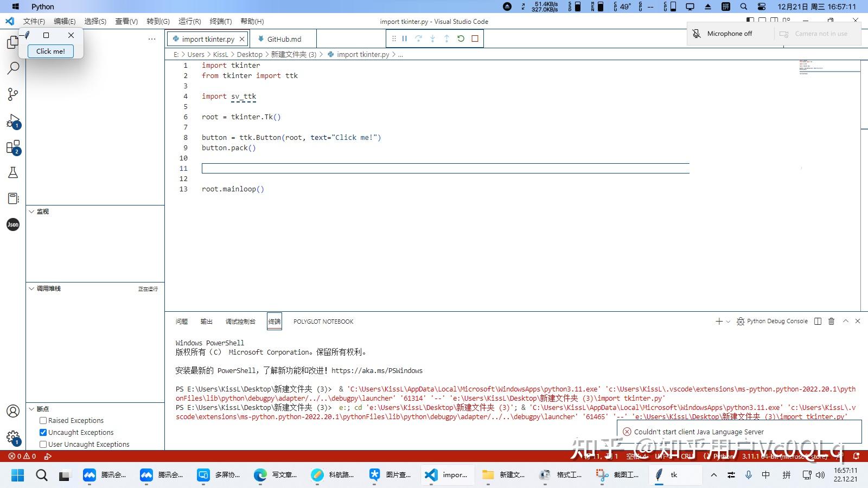The image size is (868, 488).
Task: Enable User Uncaught Exceptions breakpoint
Action: (43, 444)
